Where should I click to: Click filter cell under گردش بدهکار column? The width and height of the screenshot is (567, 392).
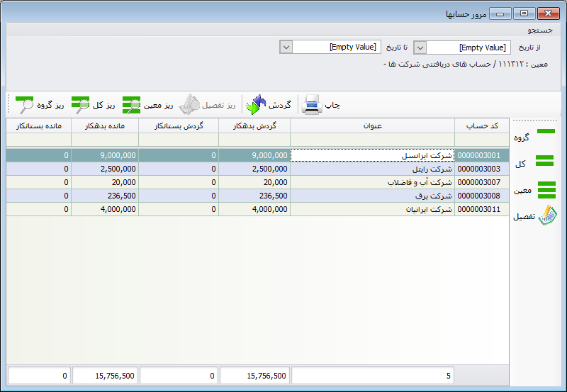click(x=254, y=140)
